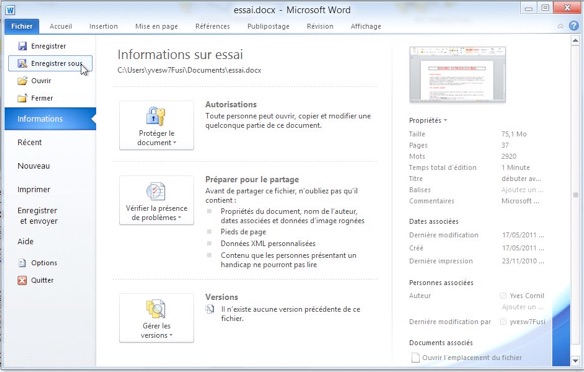This screenshot has height=372, width=584.
Task: Click user icon beside yvesw7Fusi
Action: (x=503, y=321)
